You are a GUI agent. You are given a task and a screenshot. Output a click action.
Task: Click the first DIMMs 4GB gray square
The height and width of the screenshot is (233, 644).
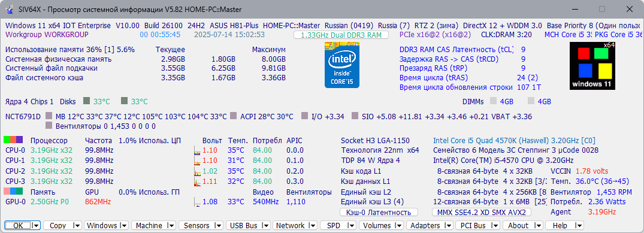click(x=493, y=101)
